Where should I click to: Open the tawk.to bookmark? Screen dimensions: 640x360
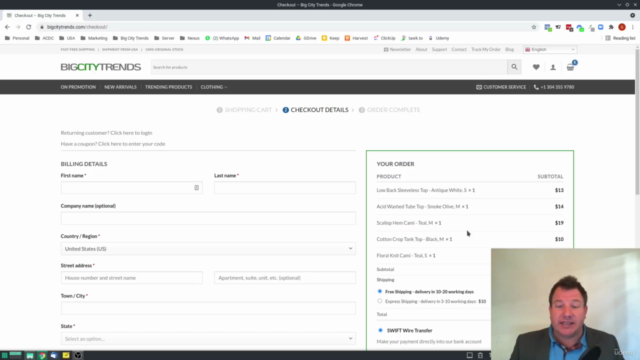[x=412, y=38]
